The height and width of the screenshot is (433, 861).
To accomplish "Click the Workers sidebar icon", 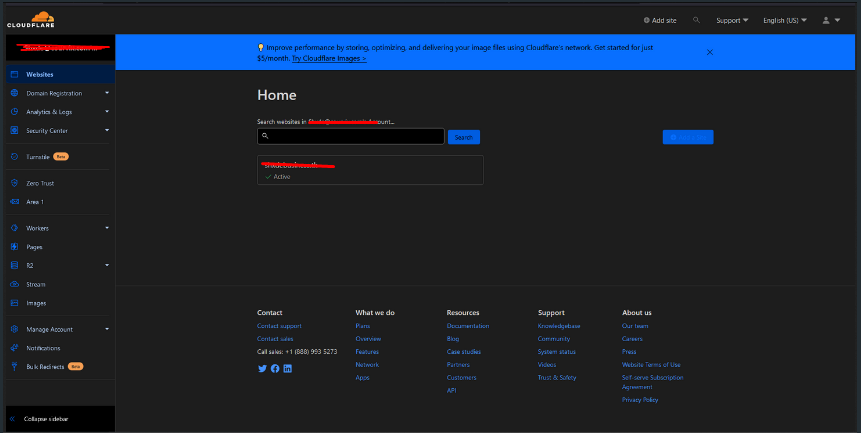I will pyautogui.click(x=15, y=228).
